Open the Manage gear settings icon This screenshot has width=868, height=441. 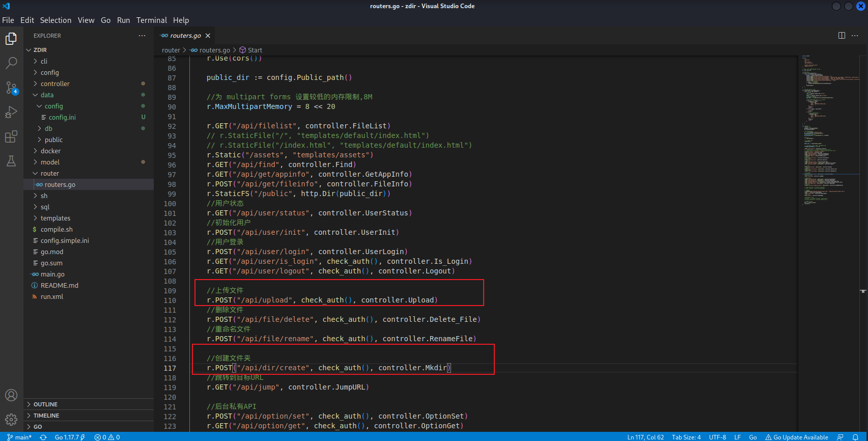[x=11, y=420]
